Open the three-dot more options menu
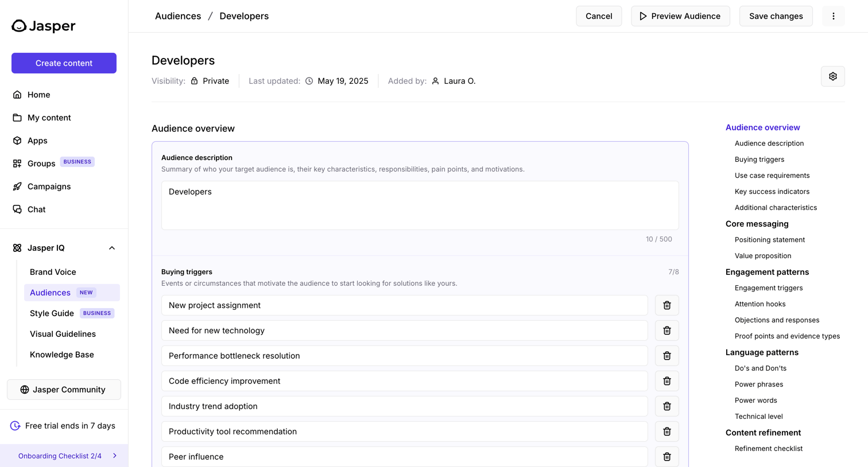 (834, 16)
